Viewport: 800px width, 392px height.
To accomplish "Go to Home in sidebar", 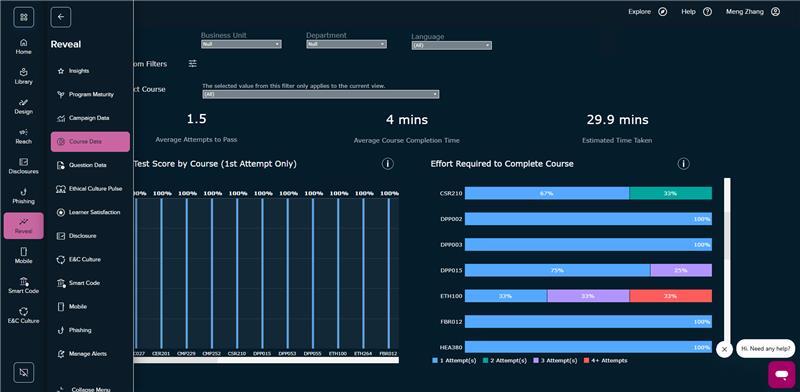I will tap(23, 46).
